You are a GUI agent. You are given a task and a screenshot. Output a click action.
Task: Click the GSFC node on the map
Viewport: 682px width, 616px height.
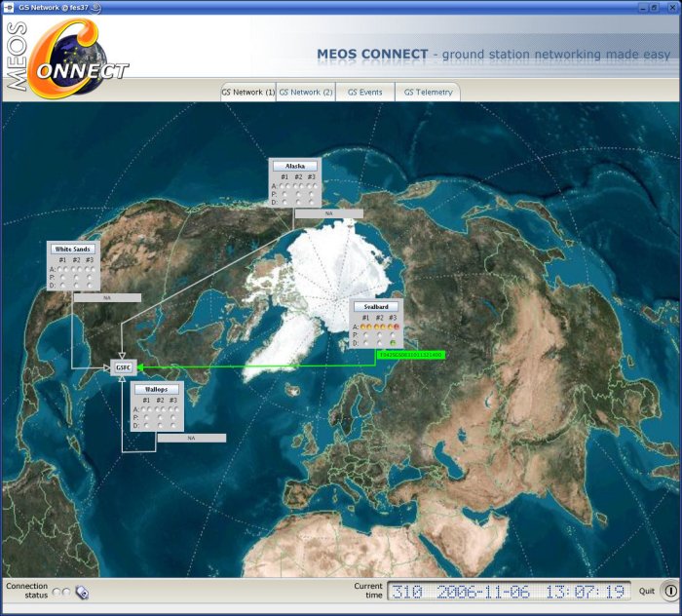point(122,367)
